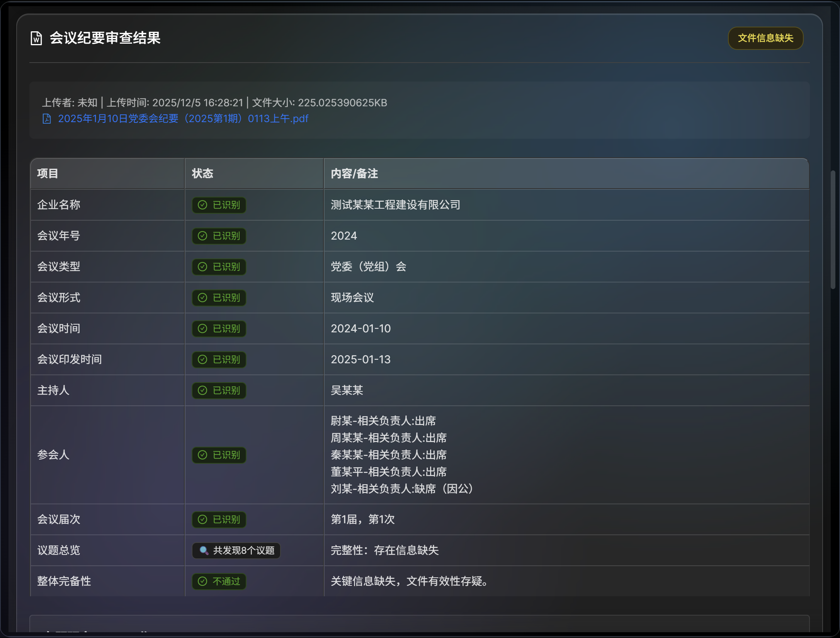The height and width of the screenshot is (638, 840).
Task: Click the 已识别 badge for 会议印发时间
Action: pyautogui.click(x=219, y=359)
